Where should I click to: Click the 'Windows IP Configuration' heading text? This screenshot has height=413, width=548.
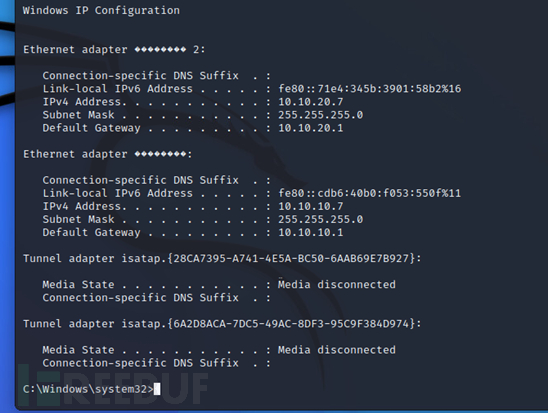coord(101,10)
